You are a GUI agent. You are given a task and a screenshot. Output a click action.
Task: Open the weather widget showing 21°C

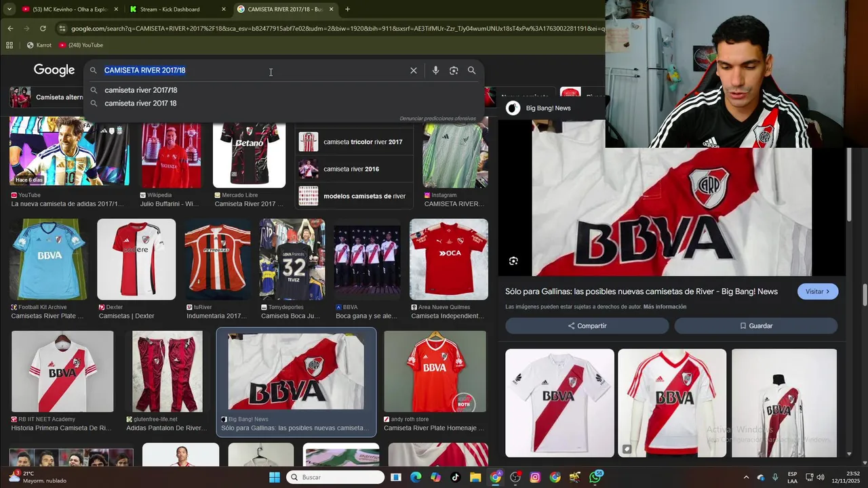pyautogui.click(x=37, y=477)
